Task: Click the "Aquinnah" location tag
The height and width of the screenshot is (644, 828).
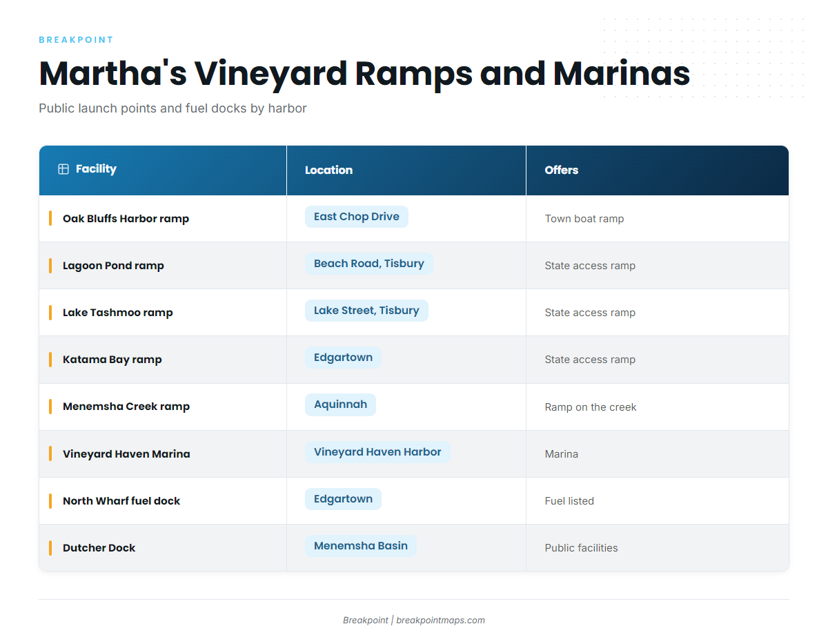Action: point(340,404)
